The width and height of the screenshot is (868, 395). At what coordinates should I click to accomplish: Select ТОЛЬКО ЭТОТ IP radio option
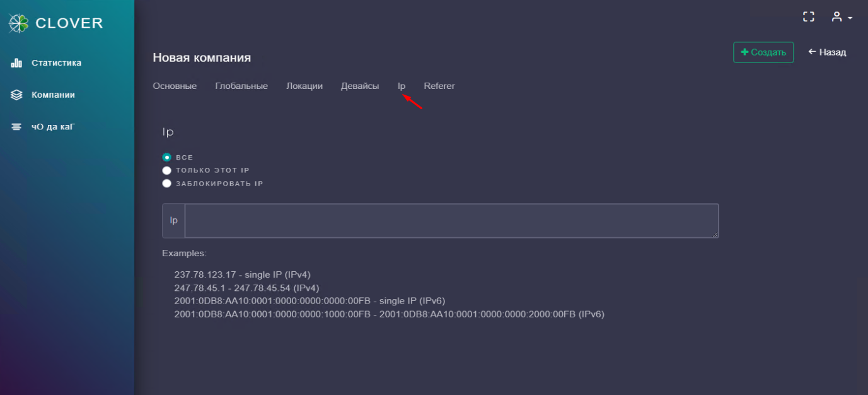[167, 170]
